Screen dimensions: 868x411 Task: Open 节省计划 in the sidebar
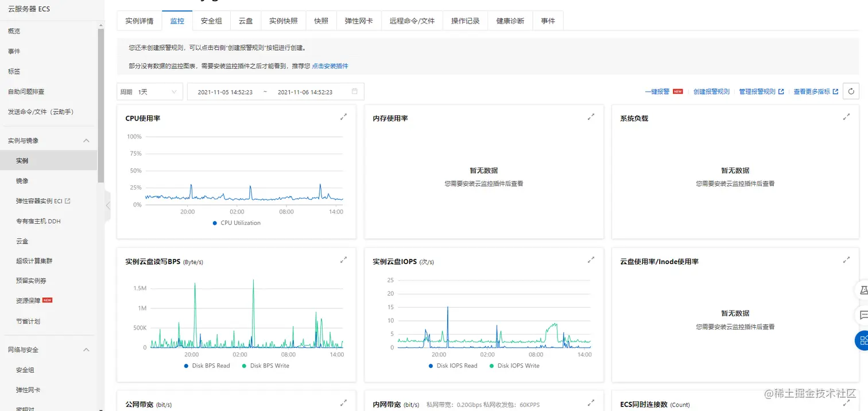[28, 321]
